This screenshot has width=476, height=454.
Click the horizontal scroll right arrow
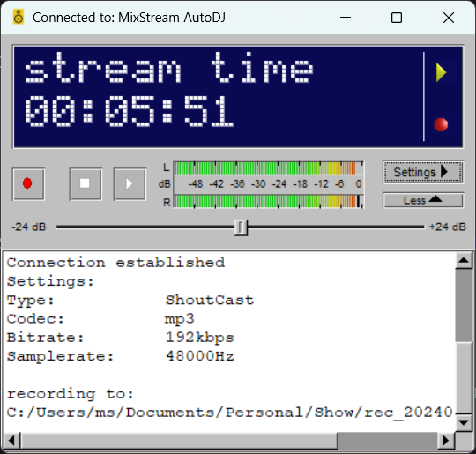coord(446,440)
